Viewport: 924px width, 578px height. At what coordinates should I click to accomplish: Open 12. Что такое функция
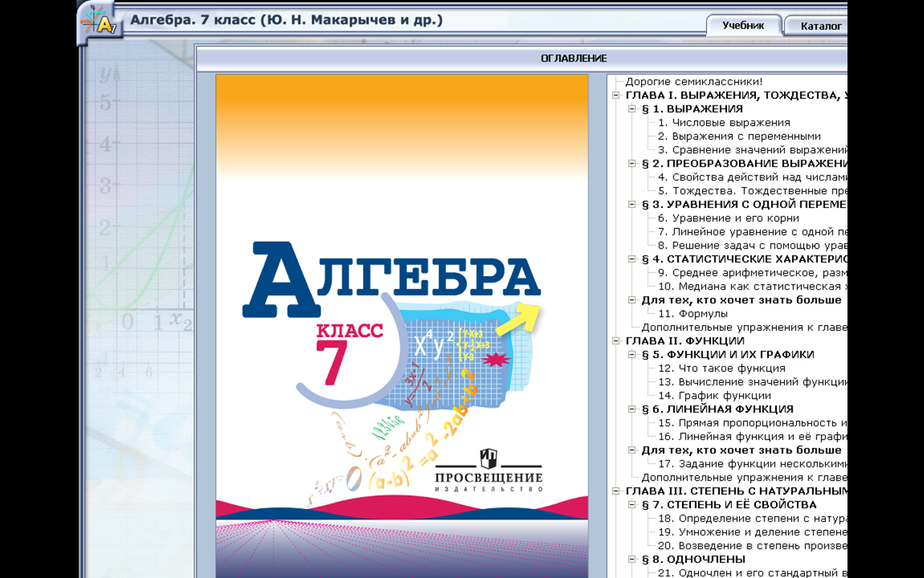pyautogui.click(x=722, y=368)
